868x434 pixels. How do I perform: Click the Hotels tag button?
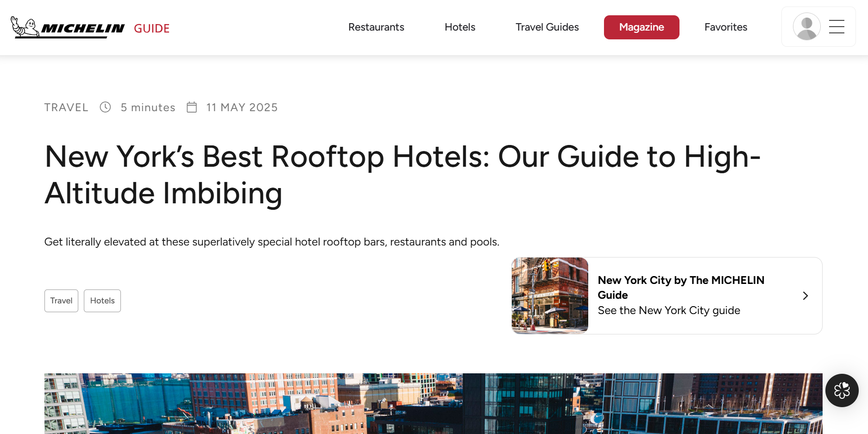[102, 301]
